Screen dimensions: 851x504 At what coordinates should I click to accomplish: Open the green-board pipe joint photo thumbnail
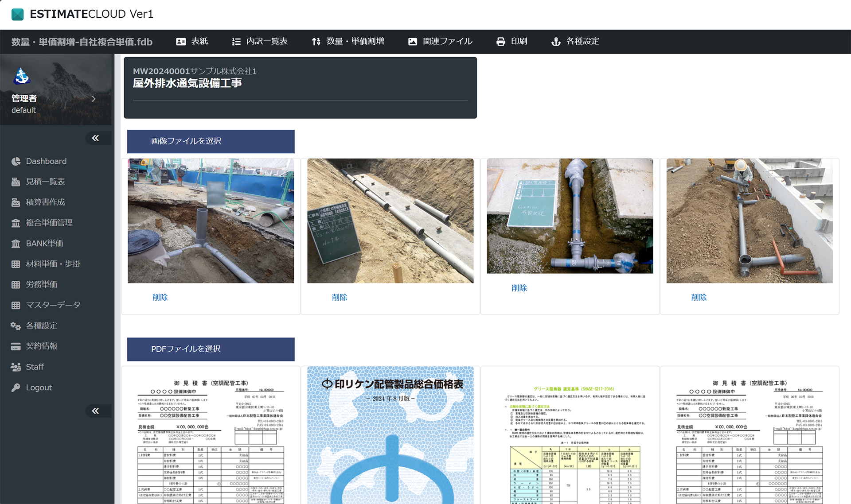point(570,216)
